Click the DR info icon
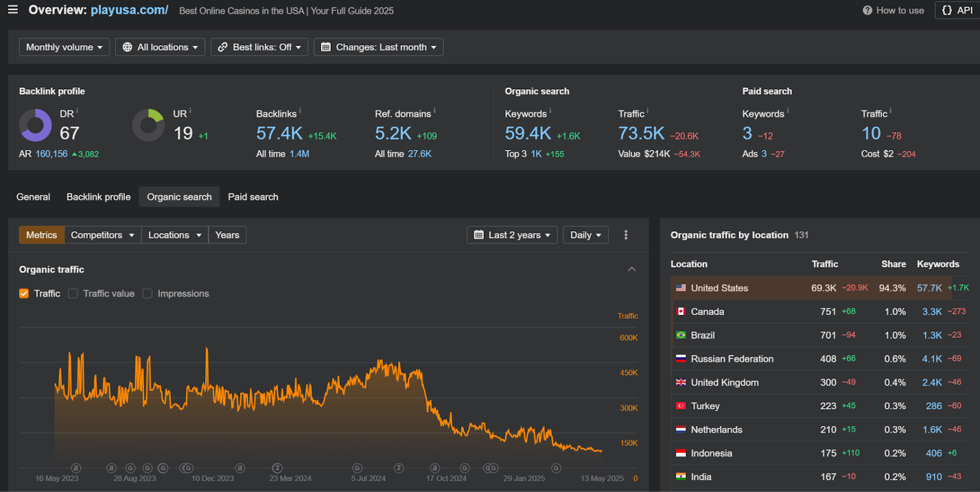This screenshot has height=492, width=980. [77, 111]
